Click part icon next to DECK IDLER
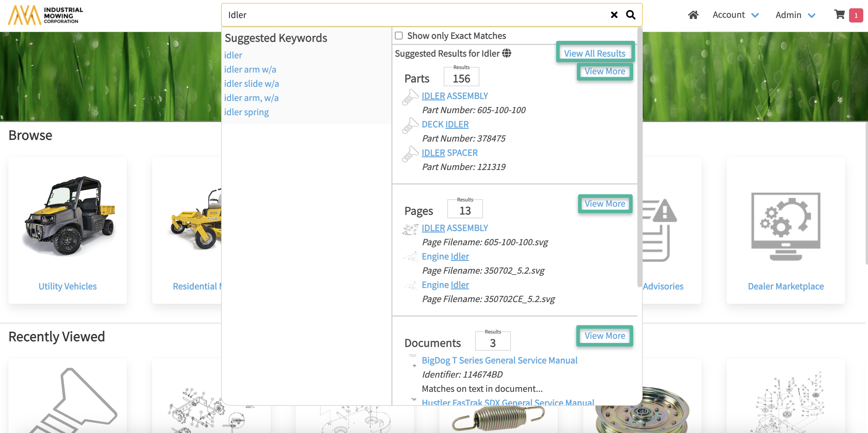 coord(410,126)
